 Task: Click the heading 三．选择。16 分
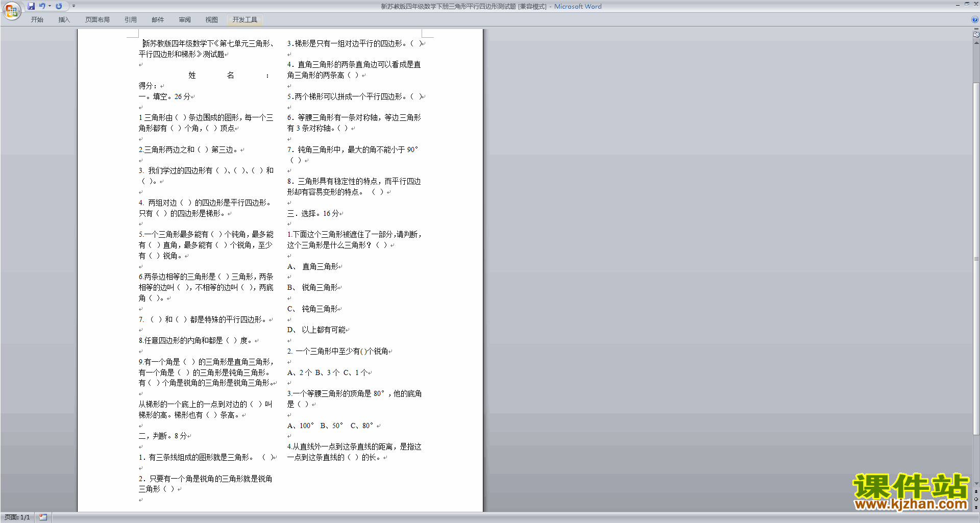313,213
